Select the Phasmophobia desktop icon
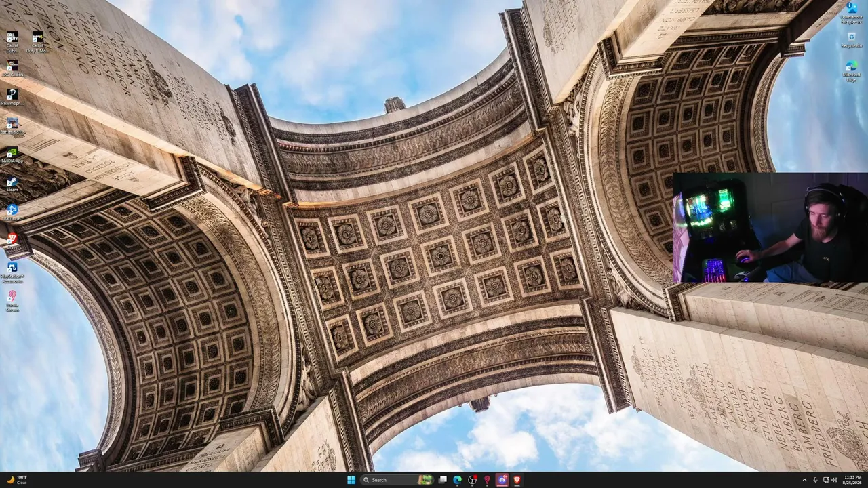 point(12,97)
